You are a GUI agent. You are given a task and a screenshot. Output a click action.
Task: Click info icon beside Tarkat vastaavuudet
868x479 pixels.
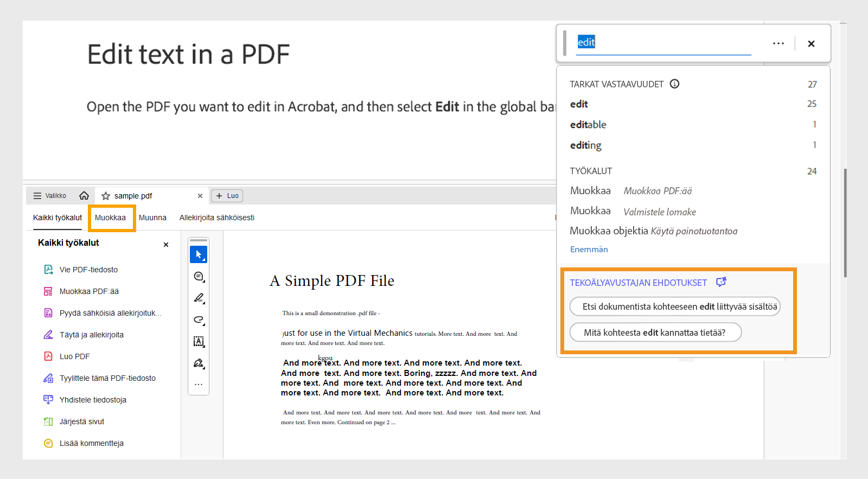[x=674, y=84]
